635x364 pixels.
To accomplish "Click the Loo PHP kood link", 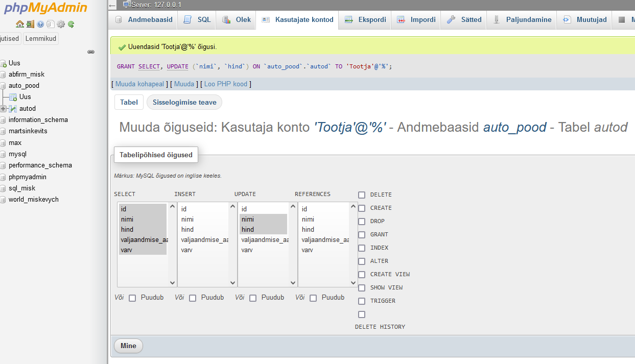I will point(226,84).
